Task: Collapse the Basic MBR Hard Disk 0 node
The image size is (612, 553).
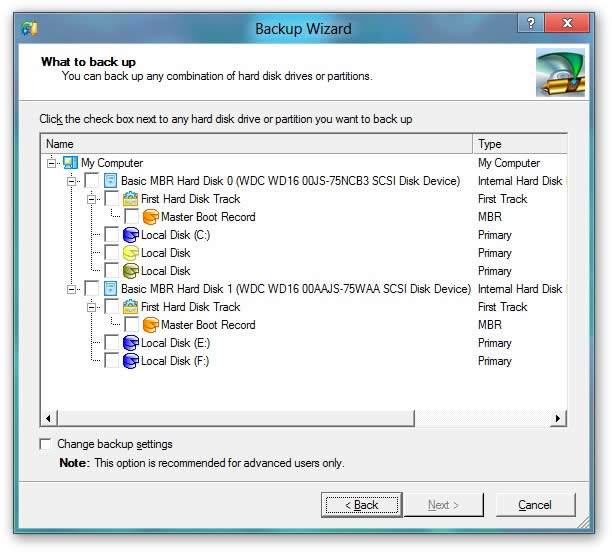Action: point(72,181)
